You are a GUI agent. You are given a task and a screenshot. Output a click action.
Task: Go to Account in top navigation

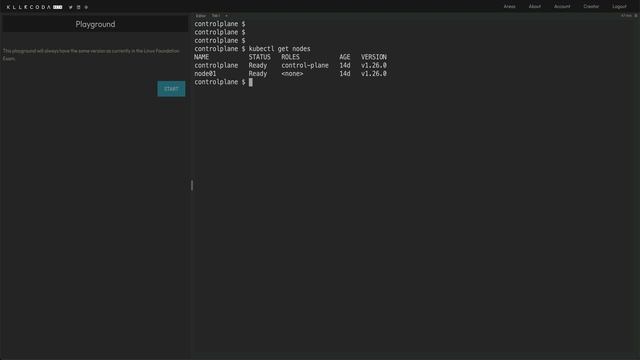562,7
